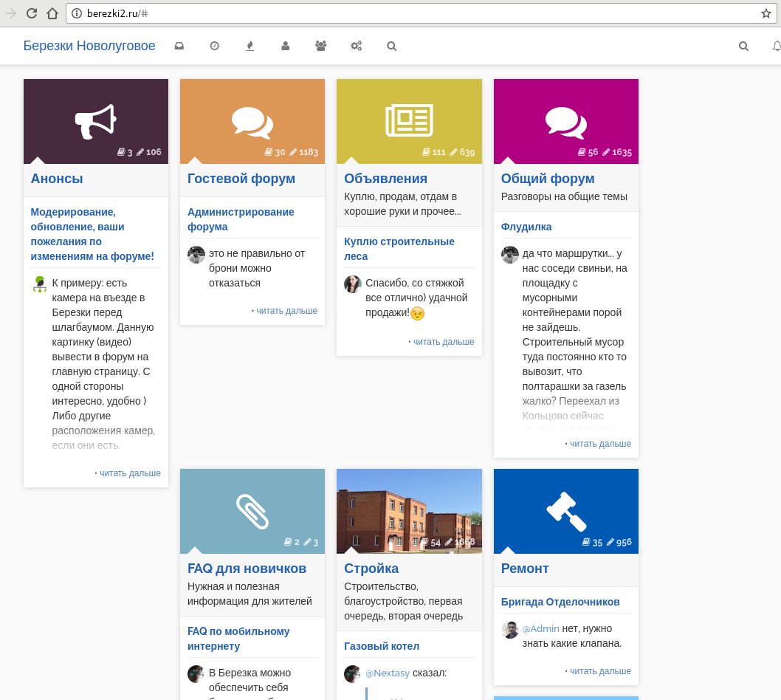Go to Березки Новолуговое home link
This screenshot has height=700, width=781.
click(x=89, y=46)
